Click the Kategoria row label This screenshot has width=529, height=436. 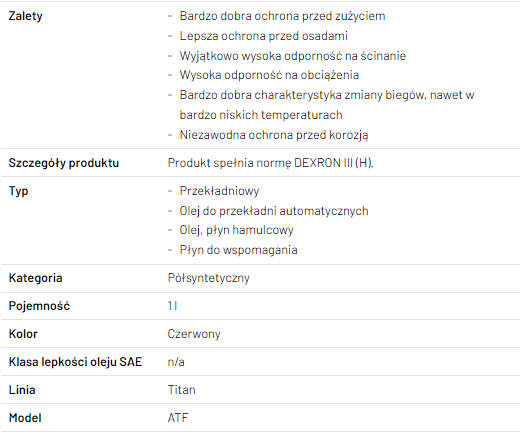point(35,278)
